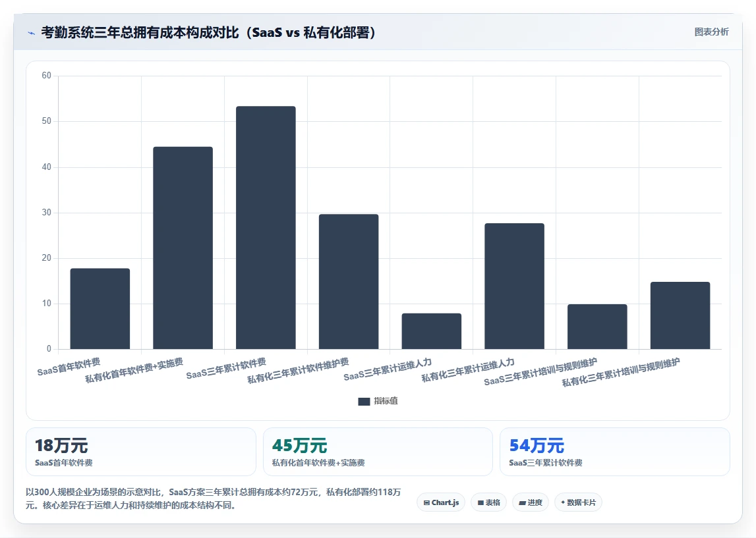The height and width of the screenshot is (538, 756).
Task: Click the card caption SaaS三年累计软件费
Action: click(546, 463)
